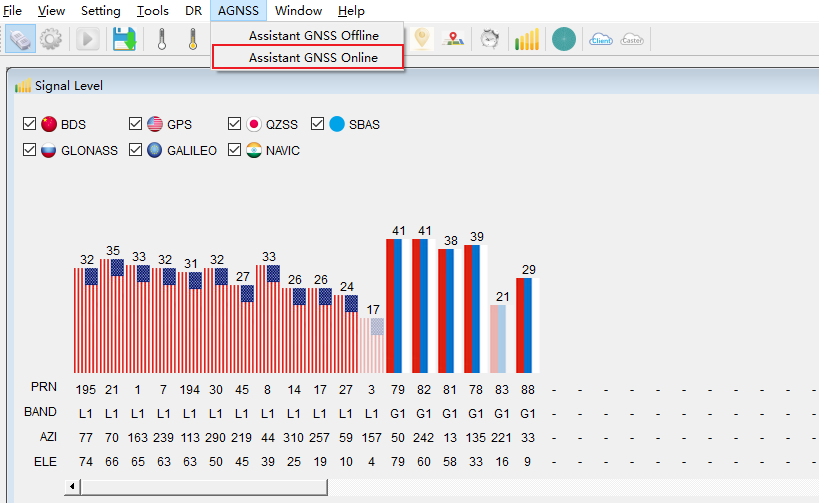Click the NTRIP Caster cloud icon

tap(632, 39)
